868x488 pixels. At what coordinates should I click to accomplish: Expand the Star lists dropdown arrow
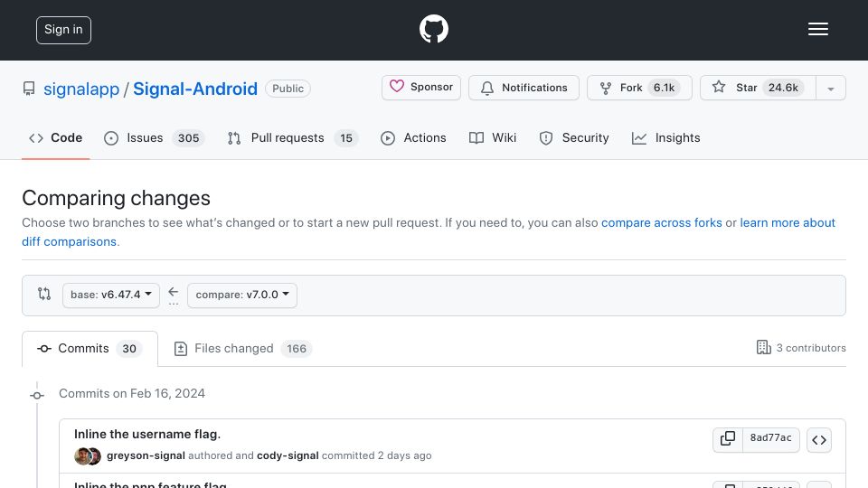point(830,88)
